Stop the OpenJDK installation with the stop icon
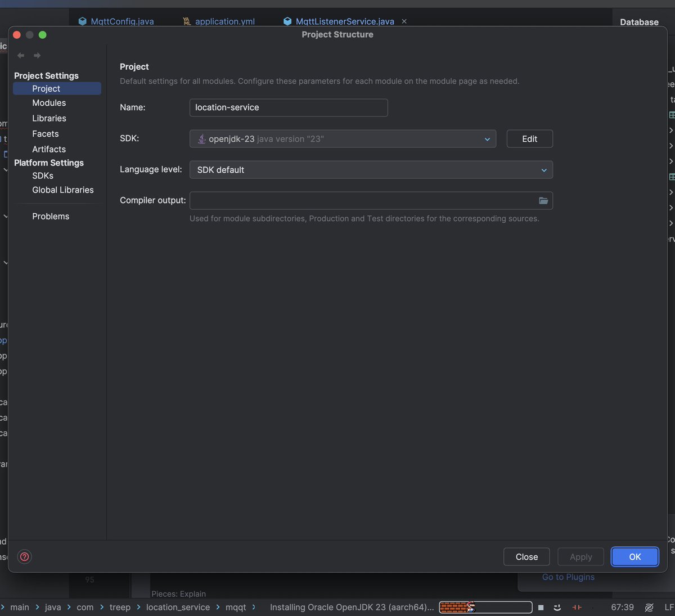Viewport: 675px width, 616px height. pyautogui.click(x=541, y=608)
